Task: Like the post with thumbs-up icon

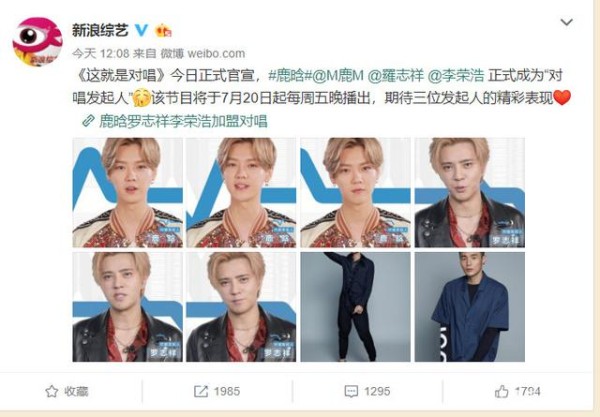Action: point(501,391)
